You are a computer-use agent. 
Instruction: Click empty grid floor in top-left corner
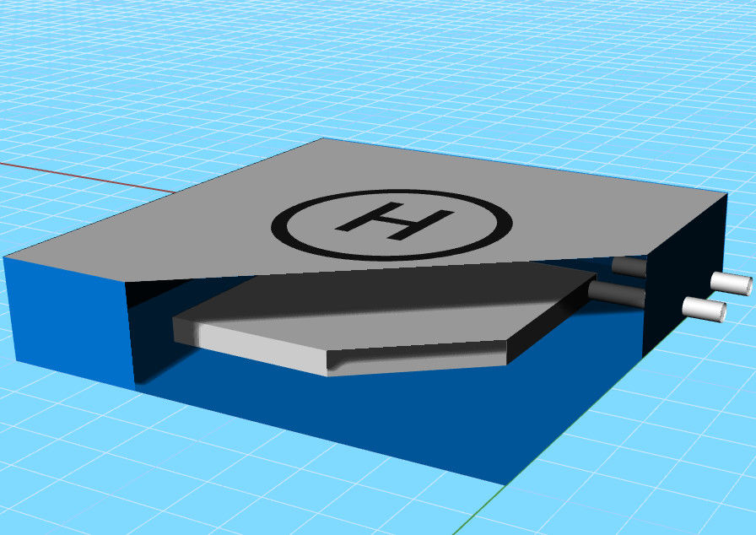51,51
